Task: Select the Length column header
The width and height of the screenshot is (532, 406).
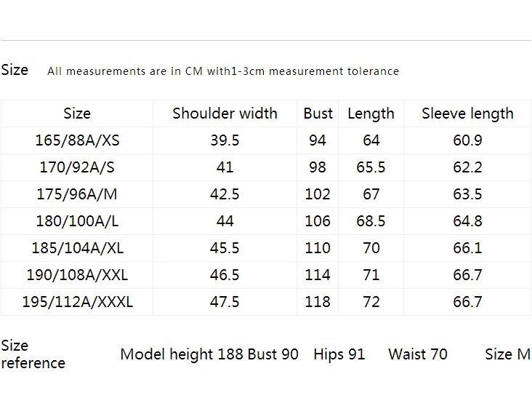Action: pos(371,114)
